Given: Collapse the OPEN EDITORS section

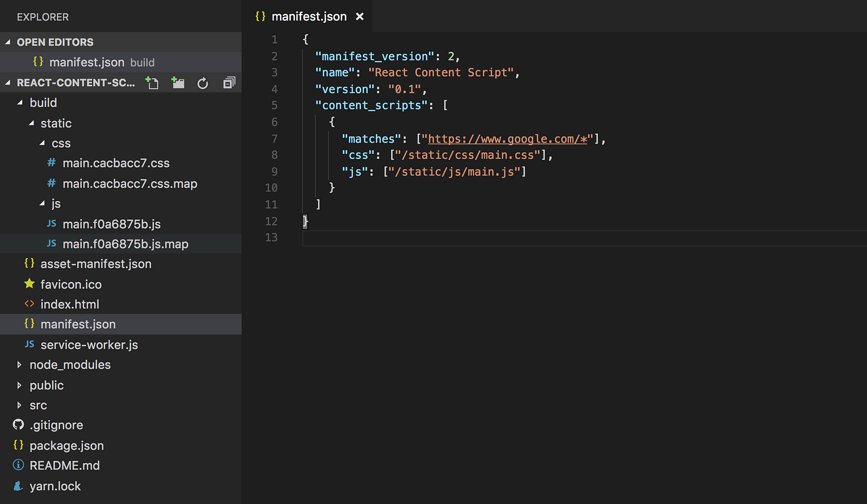Looking at the screenshot, I should point(8,42).
